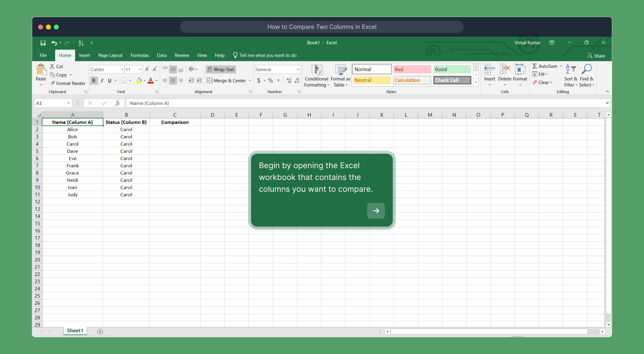Open the Data ribbon tab
The width and height of the screenshot is (644, 354).
pos(161,55)
